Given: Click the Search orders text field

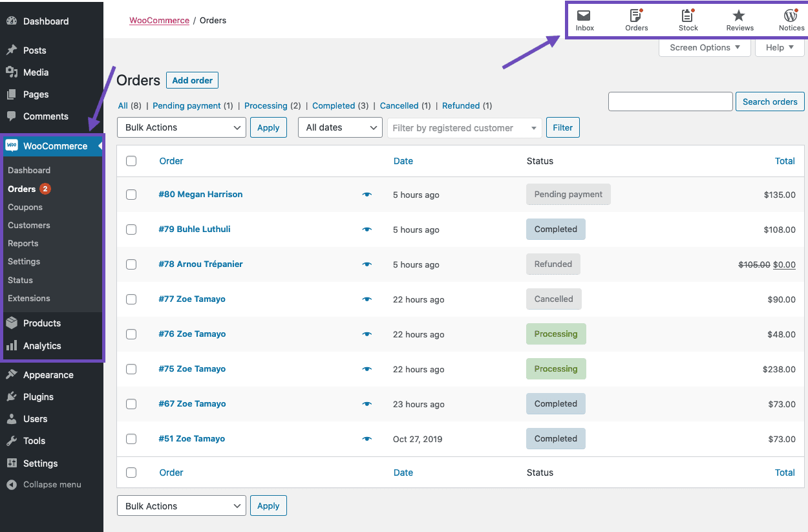Looking at the screenshot, I should (670, 101).
